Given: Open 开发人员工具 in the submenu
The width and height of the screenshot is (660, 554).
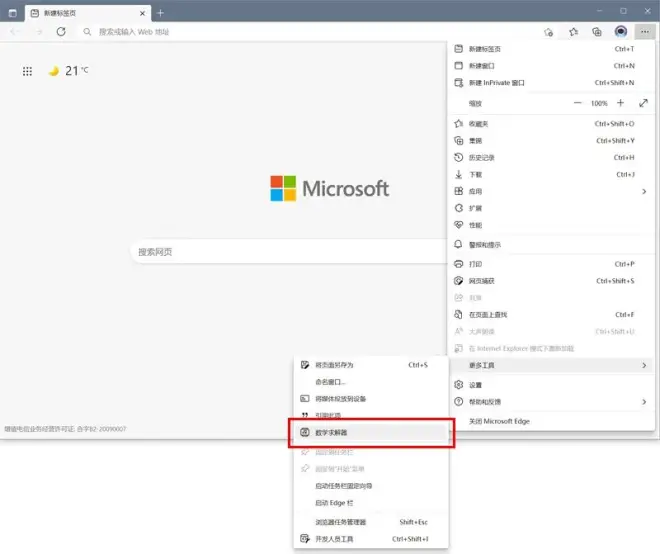Looking at the screenshot, I should tap(371, 539).
